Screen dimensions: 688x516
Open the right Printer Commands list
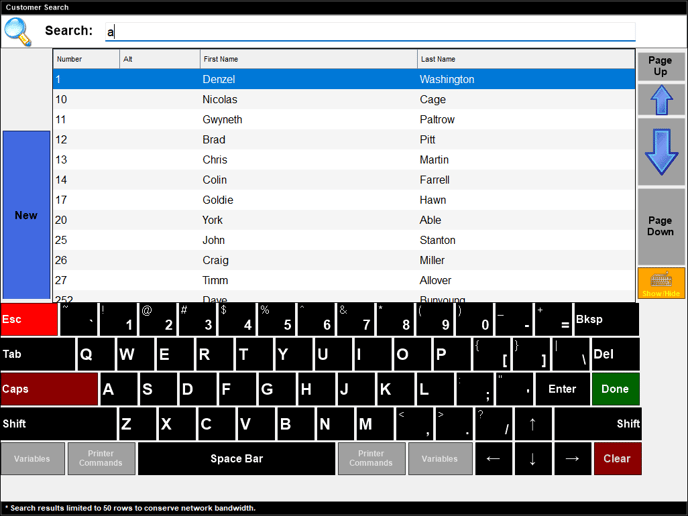coord(371,459)
